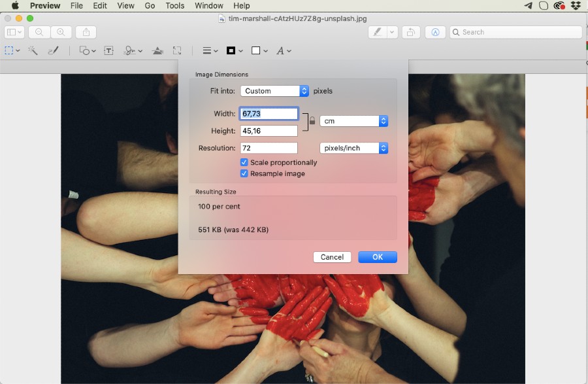Click the Share toolbar button
This screenshot has width=588, height=384.
point(86,32)
